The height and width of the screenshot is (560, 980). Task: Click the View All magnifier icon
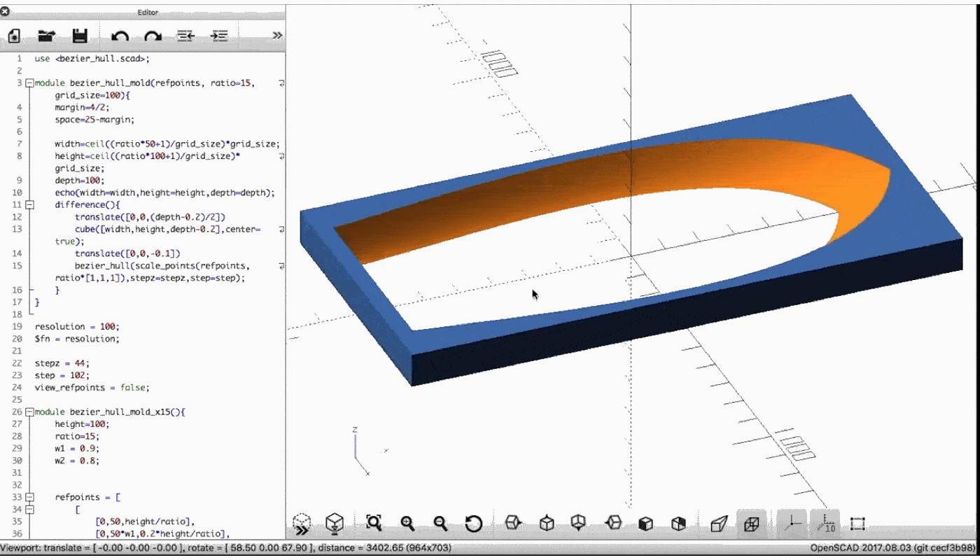pos(374,523)
